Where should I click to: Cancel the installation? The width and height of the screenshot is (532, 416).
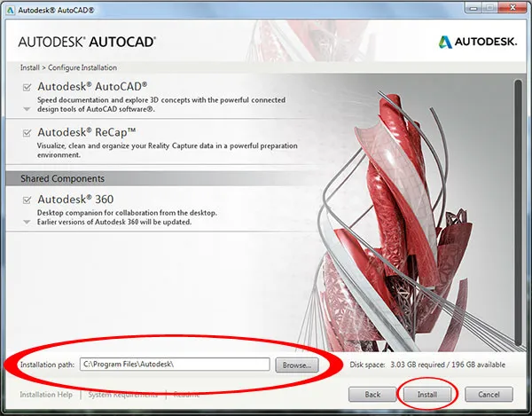[489, 395]
